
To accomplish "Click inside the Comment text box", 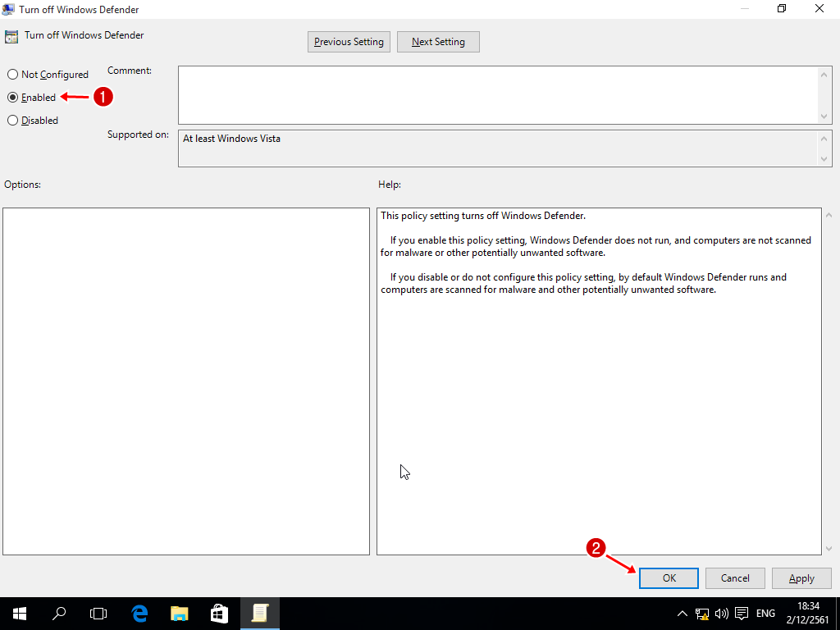I will pyautogui.click(x=497, y=95).
